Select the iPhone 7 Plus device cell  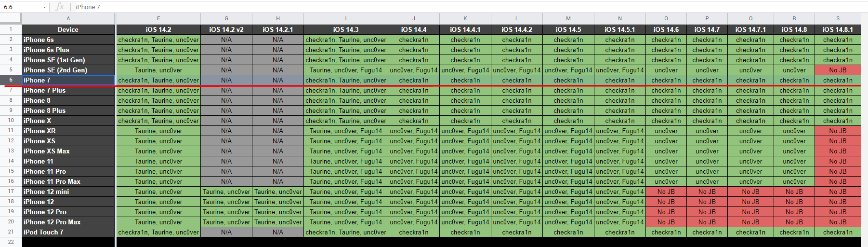click(x=68, y=90)
